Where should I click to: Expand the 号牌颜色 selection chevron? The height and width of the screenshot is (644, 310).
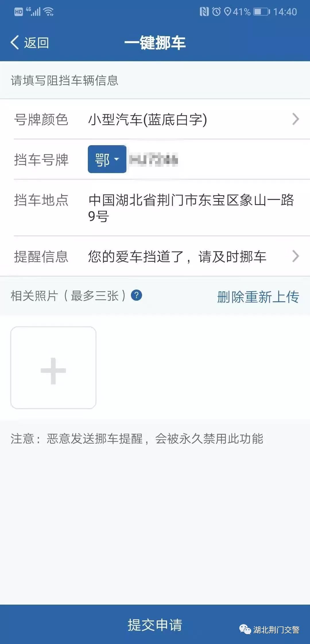tap(296, 119)
